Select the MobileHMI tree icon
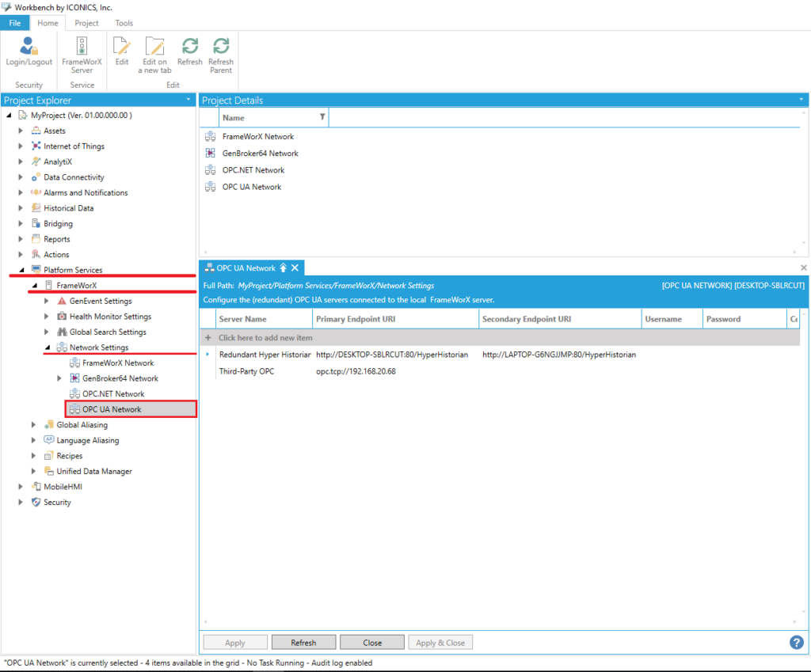The image size is (811, 672). coord(36,487)
